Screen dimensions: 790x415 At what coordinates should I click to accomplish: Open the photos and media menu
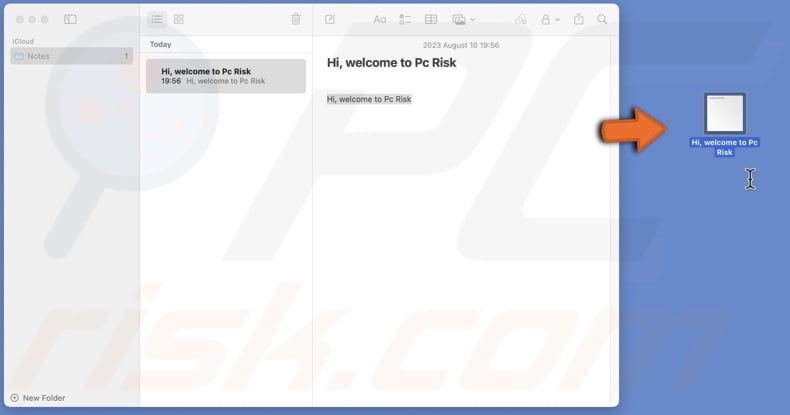(x=459, y=19)
